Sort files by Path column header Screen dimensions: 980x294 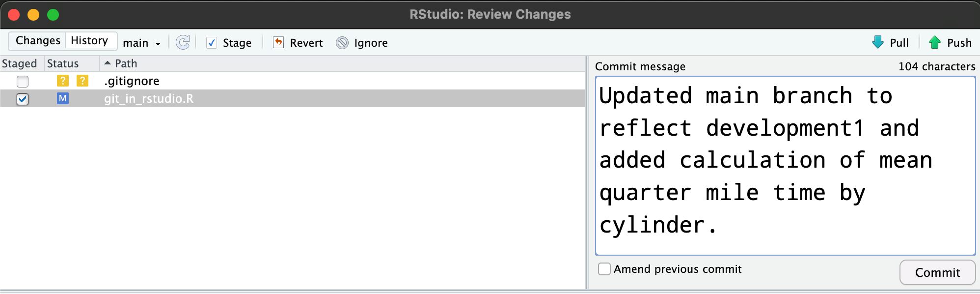(126, 63)
